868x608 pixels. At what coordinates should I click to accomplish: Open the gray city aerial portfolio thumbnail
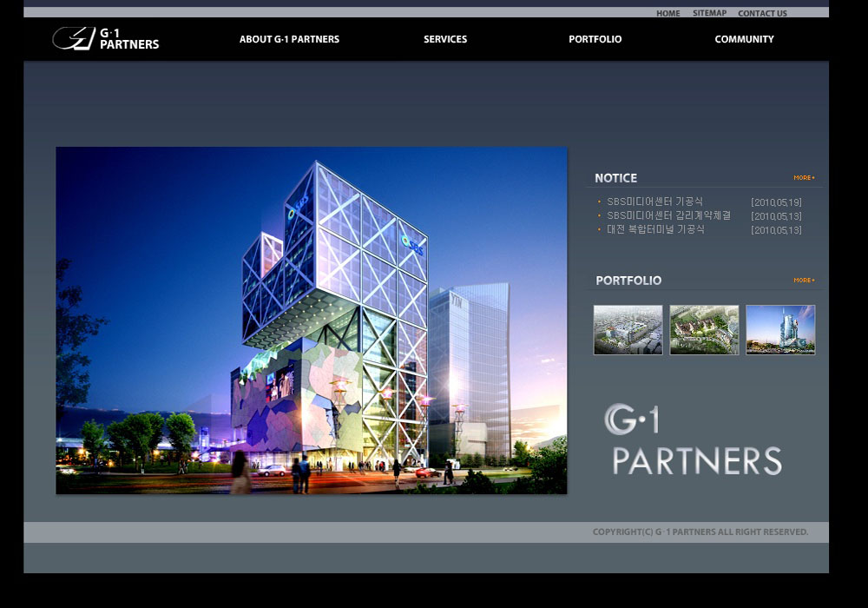pos(628,330)
